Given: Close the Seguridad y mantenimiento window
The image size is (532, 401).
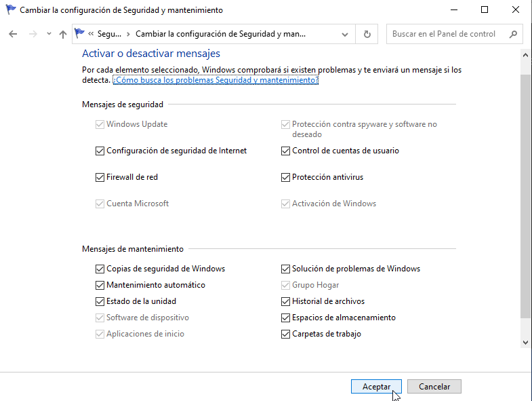Looking at the screenshot, I should pos(515,10).
